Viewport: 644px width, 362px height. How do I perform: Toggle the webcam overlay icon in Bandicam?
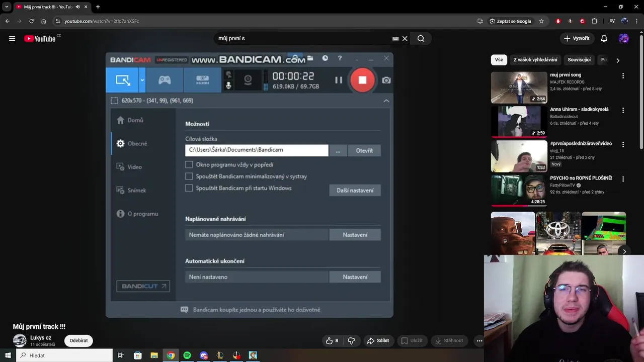(248, 80)
